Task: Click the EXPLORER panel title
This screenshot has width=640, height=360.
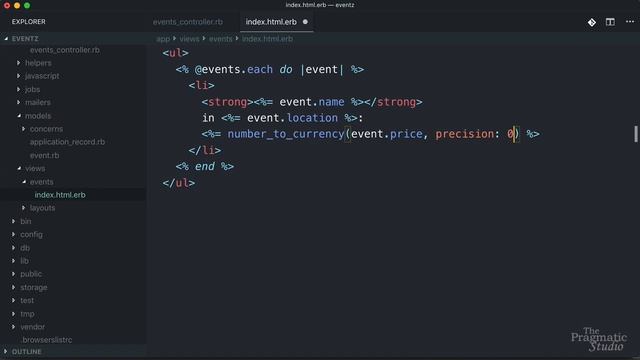Action: point(29,22)
